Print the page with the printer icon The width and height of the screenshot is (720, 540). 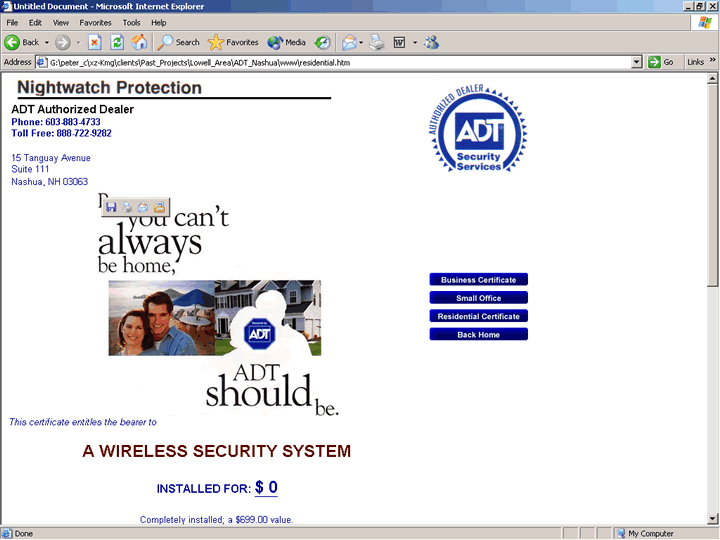pyautogui.click(x=377, y=43)
